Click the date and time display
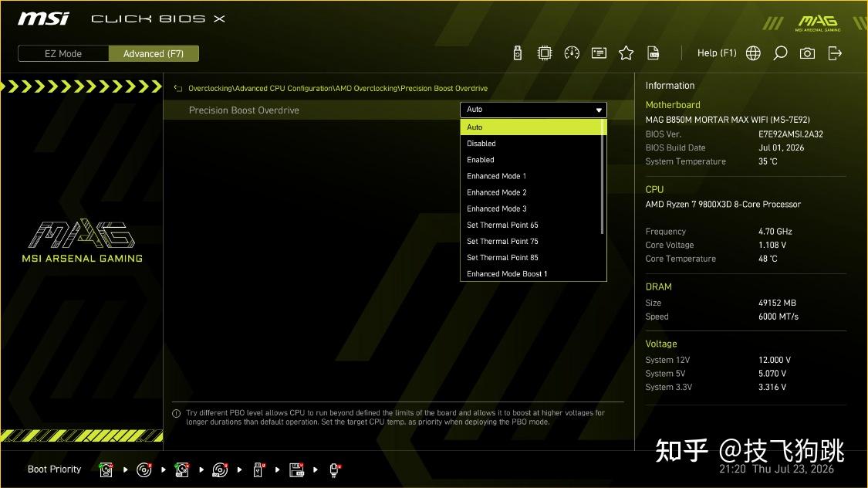Image resolution: width=868 pixels, height=488 pixels. coord(776,469)
